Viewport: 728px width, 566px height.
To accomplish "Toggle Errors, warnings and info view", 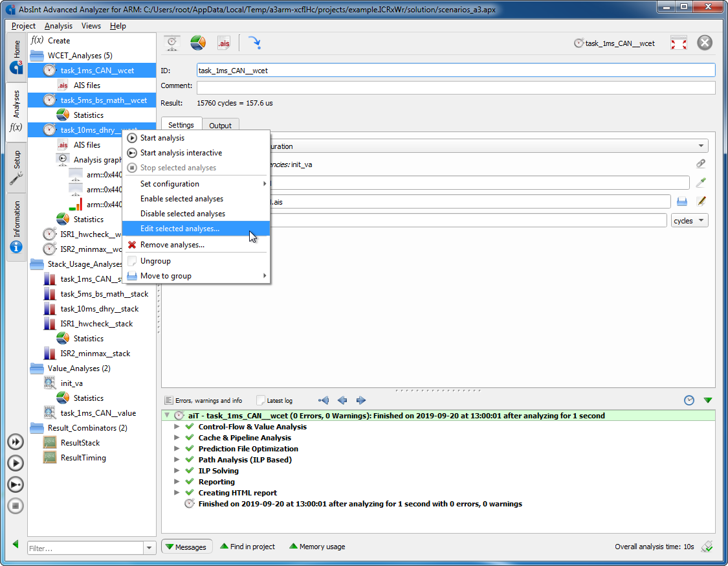I will pyautogui.click(x=204, y=400).
